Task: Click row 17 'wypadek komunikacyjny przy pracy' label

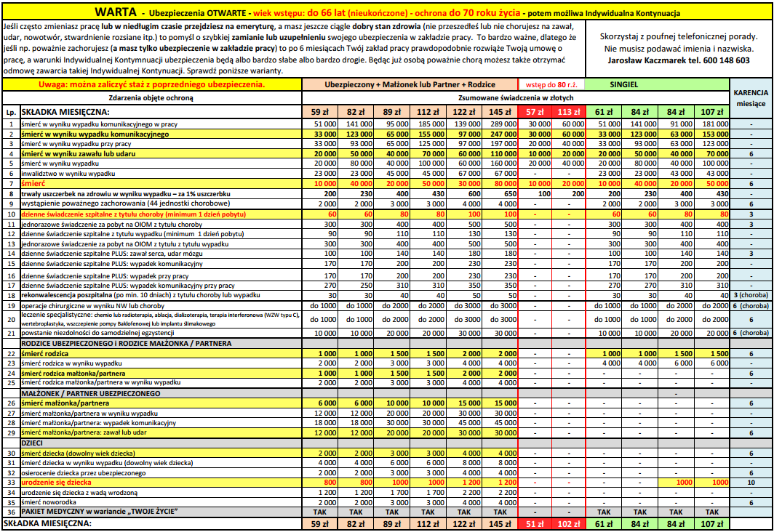Action: [128, 286]
